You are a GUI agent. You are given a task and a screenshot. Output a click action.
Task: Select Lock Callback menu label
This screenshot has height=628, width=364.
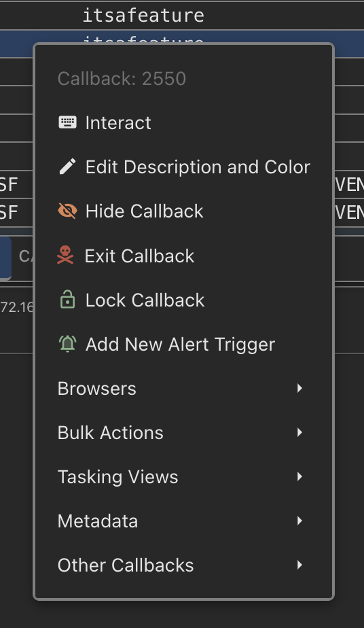tap(145, 300)
